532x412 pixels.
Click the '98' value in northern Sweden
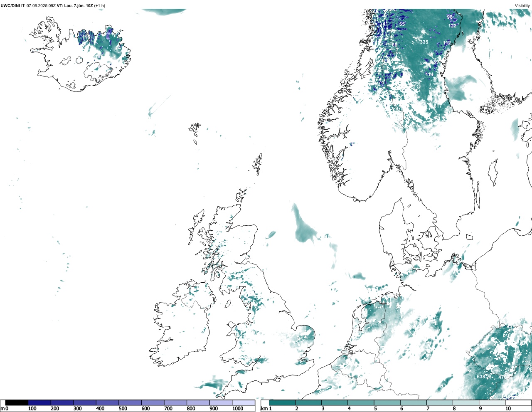click(x=450, y=17)
